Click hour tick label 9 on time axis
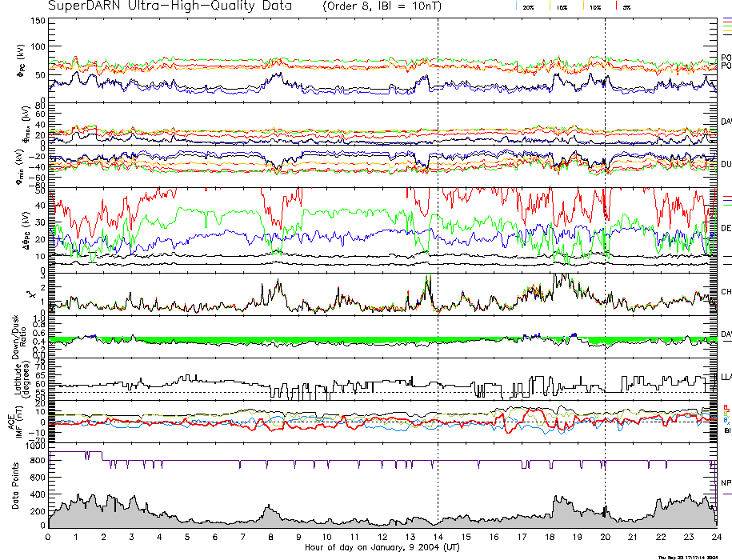The width and height of the screenshot is (732, 560). [298, 537]
